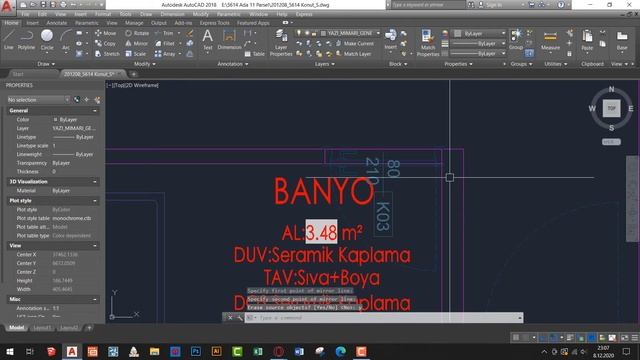
Task: Open Windows Start menu
Action: [10, 351]
